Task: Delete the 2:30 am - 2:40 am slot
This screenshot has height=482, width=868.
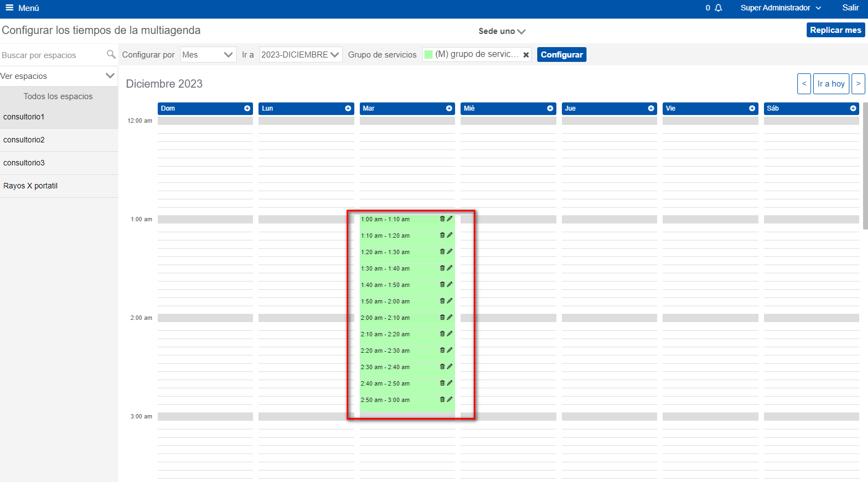Action: [442, 366]
